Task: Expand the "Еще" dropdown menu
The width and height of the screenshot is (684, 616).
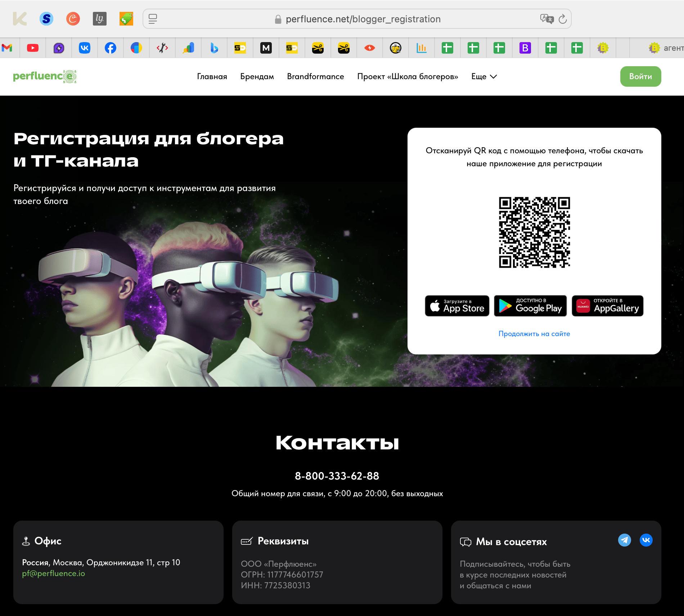Action: tap(484, 77)
